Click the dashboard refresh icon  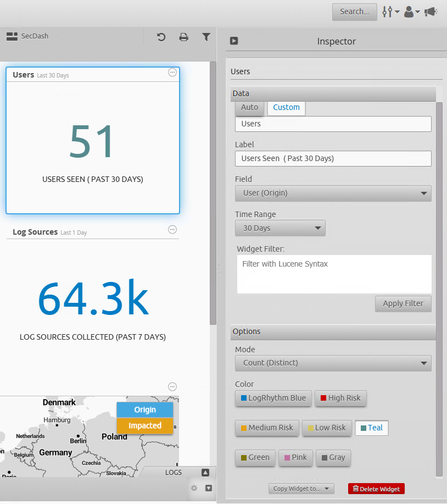[161, 37]
